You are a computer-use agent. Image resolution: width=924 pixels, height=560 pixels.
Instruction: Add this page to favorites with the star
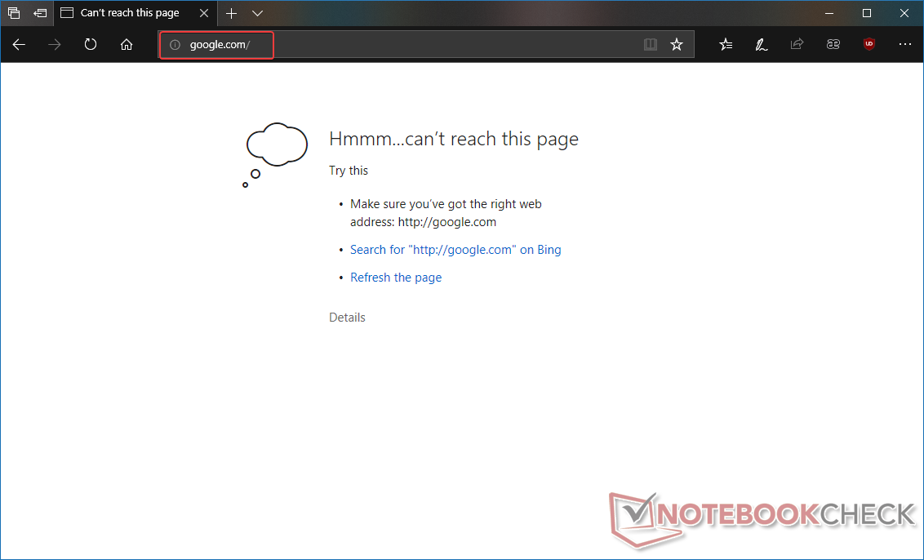click(x=677, y=44)
